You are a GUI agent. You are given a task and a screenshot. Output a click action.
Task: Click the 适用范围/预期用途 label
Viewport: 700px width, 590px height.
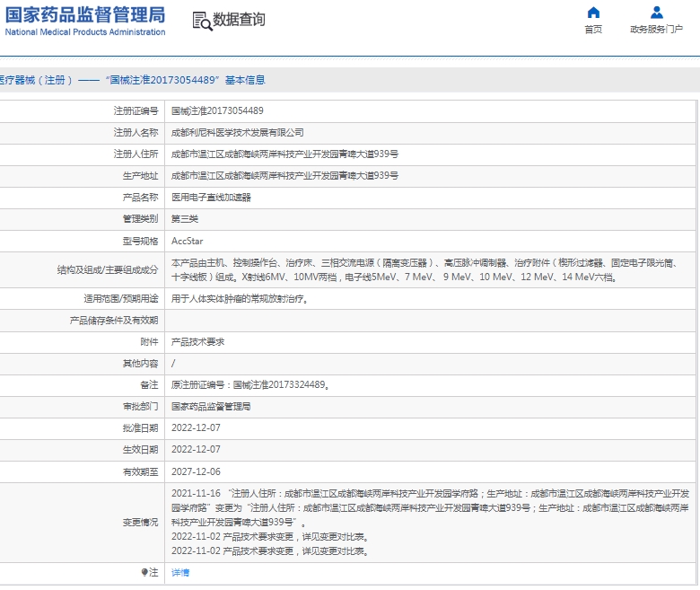click(121, 299)
